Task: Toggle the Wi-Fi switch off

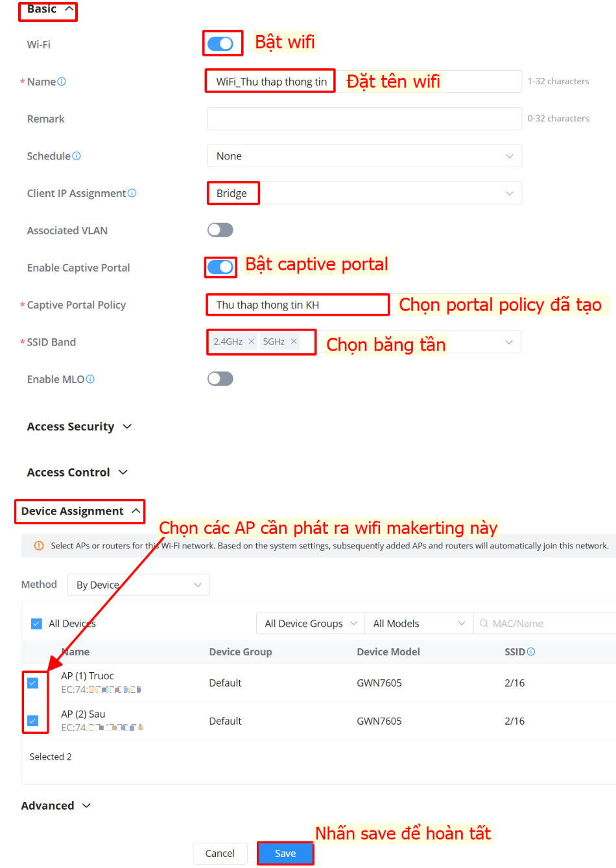Action: tap(220, 44)
